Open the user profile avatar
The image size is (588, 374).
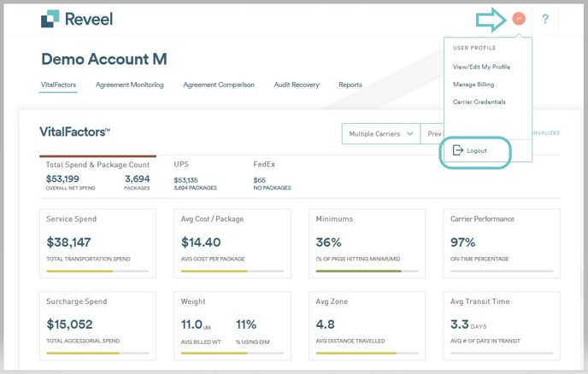(519, 19)
